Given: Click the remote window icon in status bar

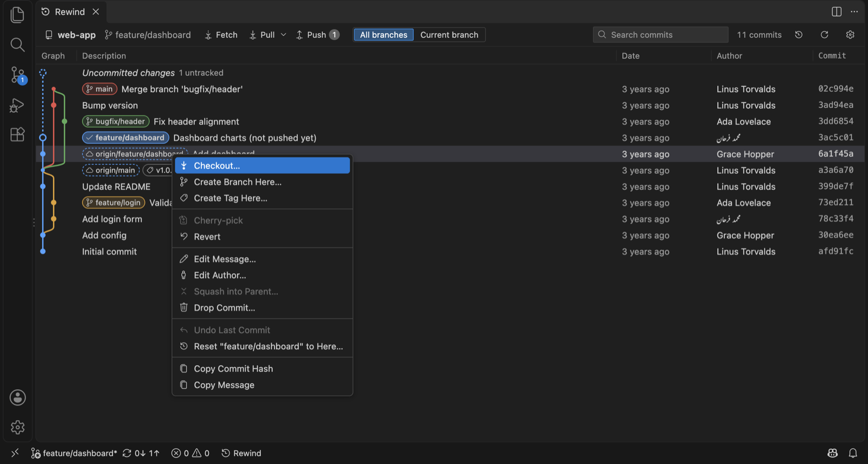Looking at the screenshot, I should 15,453.
